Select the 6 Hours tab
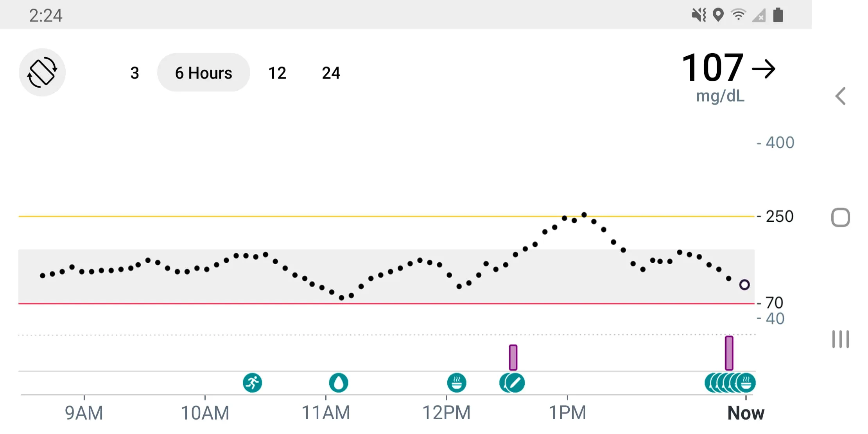This screenshot has width=868, height=434. [203, 72]
